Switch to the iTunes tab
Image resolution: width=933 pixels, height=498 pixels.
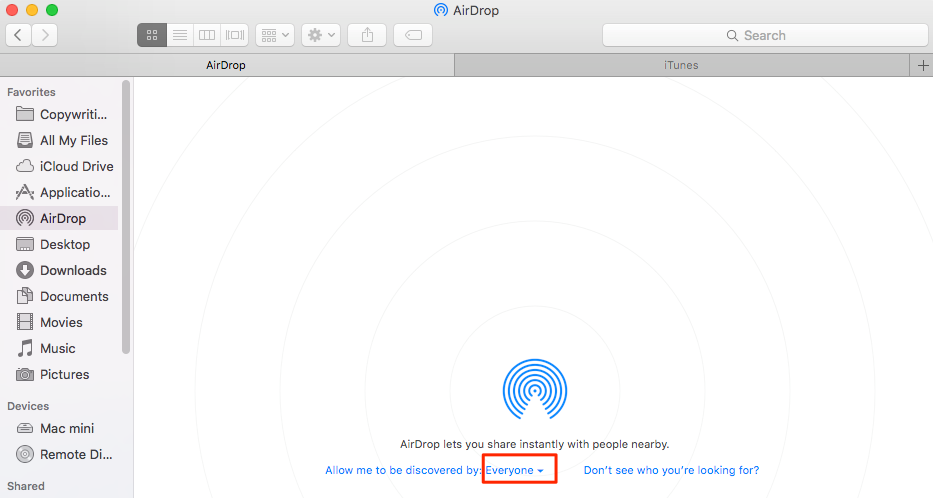tap(681, 65)
